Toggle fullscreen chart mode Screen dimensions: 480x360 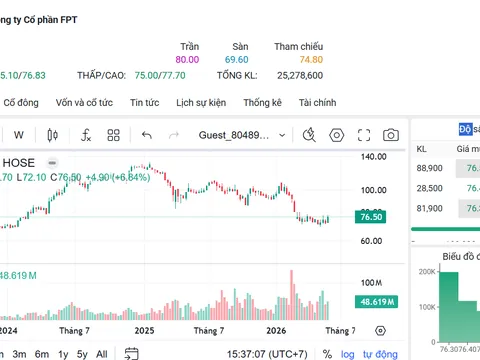(364, 135)
